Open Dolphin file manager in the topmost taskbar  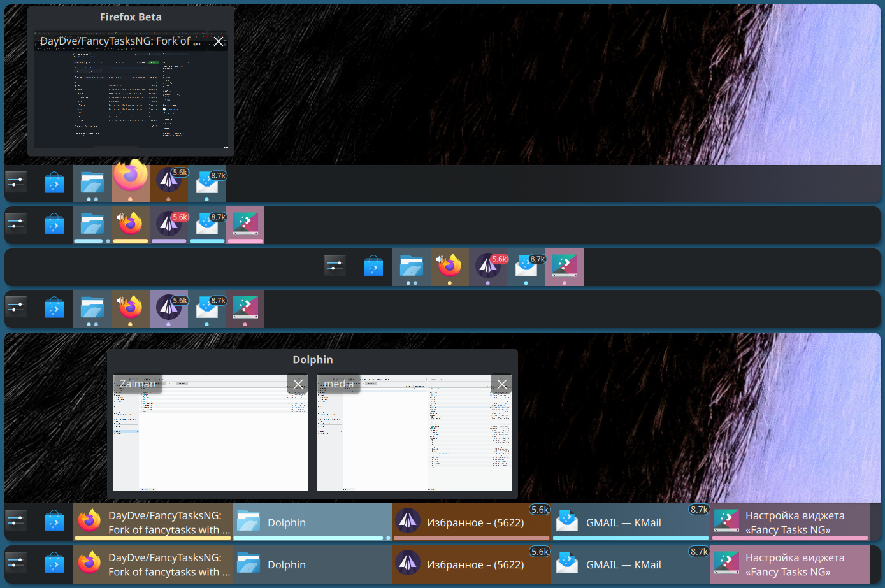tap(92, 183)
